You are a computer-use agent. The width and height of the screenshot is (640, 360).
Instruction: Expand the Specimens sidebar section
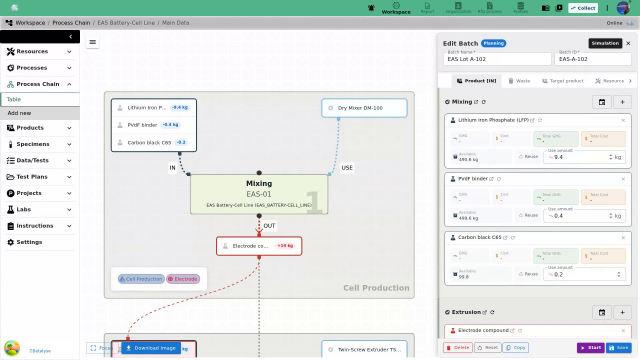(x=40, y=144)
